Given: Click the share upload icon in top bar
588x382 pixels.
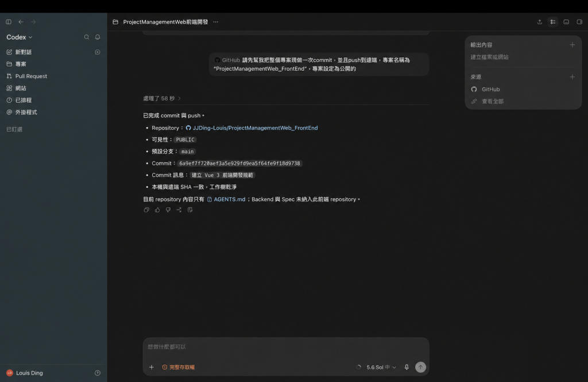Looking at the screenshot, I should [540, 22].
